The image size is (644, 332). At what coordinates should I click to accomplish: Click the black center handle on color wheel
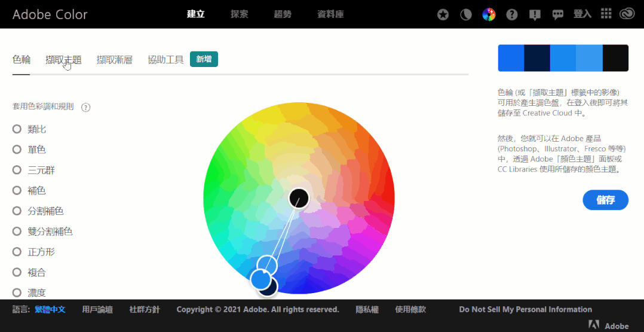299,198
